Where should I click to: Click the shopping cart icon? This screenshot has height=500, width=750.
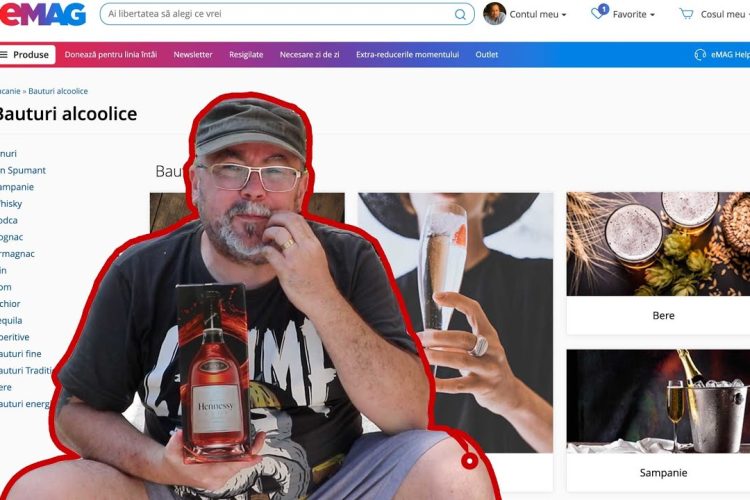686,14
